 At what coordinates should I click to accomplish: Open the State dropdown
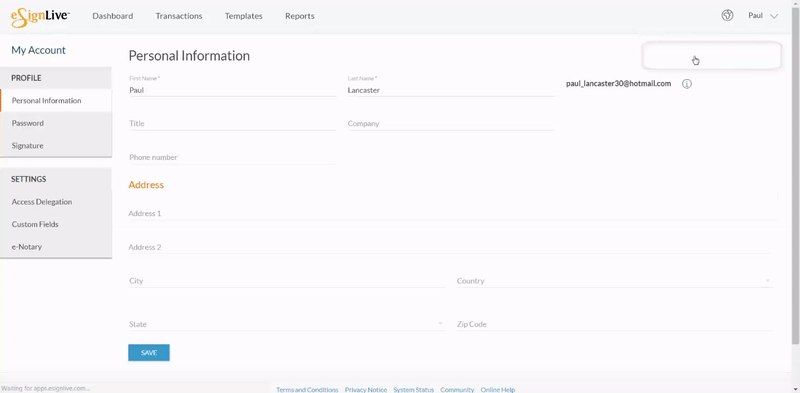286,324
